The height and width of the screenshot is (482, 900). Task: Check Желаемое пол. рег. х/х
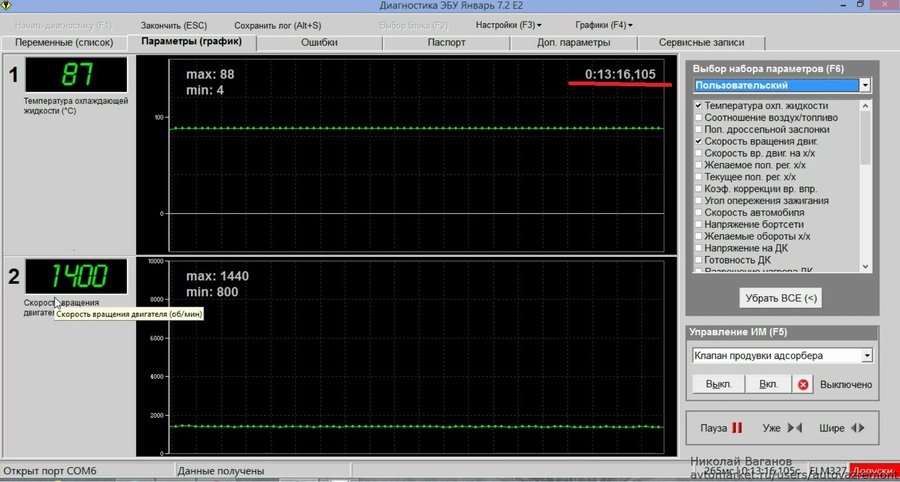pyautogui.click(x=699, y=165)
